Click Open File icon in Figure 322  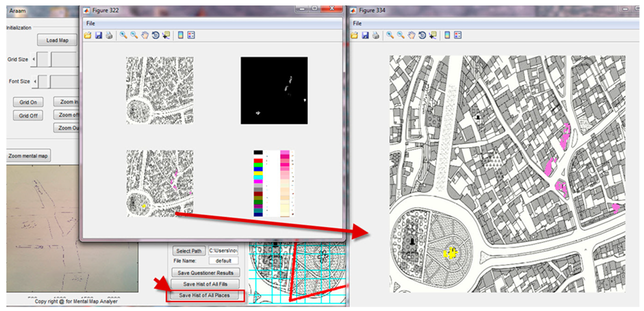click(88, 35)
